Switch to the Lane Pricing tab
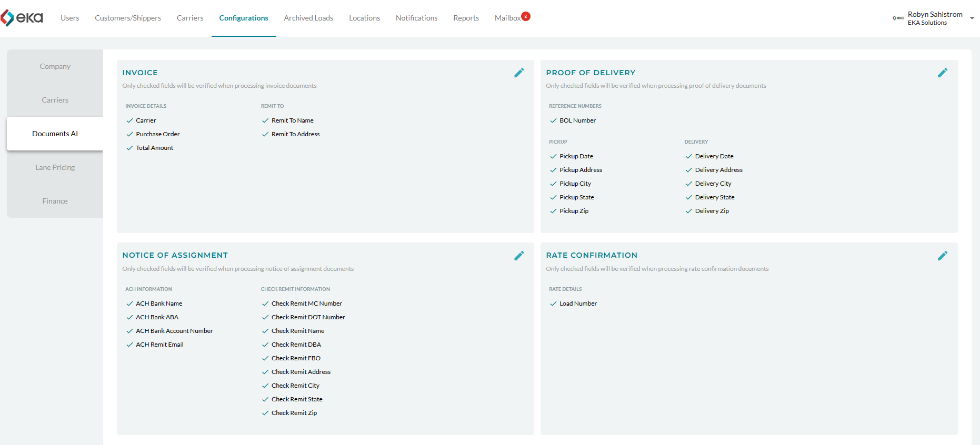This screenshot has width=980, height=445. tap(55, 167)
